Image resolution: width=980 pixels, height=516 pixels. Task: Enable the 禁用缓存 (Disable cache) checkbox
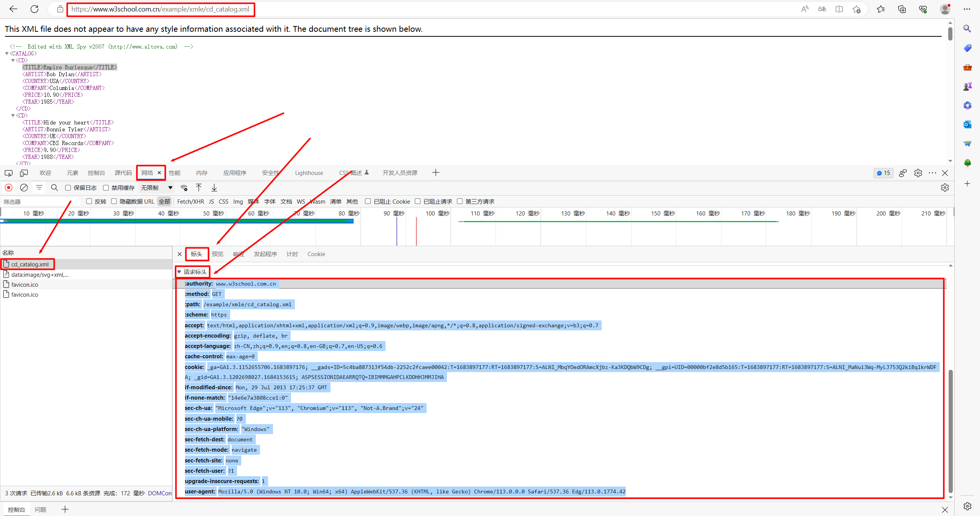pyautogui.click(x=106, y=188)
